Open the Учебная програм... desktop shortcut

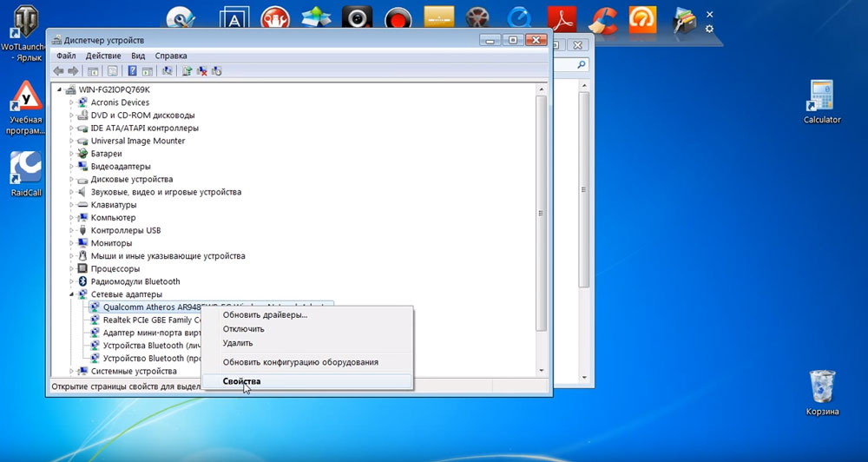click(25, 108)
